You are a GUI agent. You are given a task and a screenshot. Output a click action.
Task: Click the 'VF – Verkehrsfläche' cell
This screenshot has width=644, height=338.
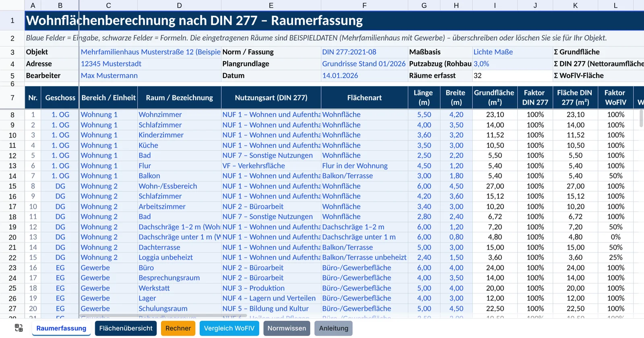click(271, 166)
